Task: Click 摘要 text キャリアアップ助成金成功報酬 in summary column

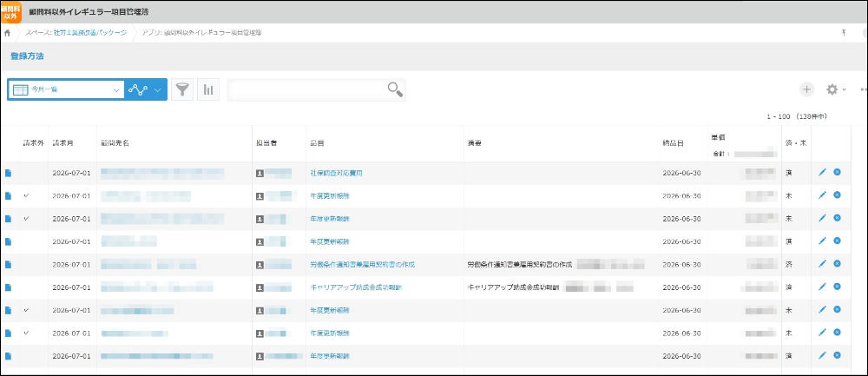Action: 513,287
